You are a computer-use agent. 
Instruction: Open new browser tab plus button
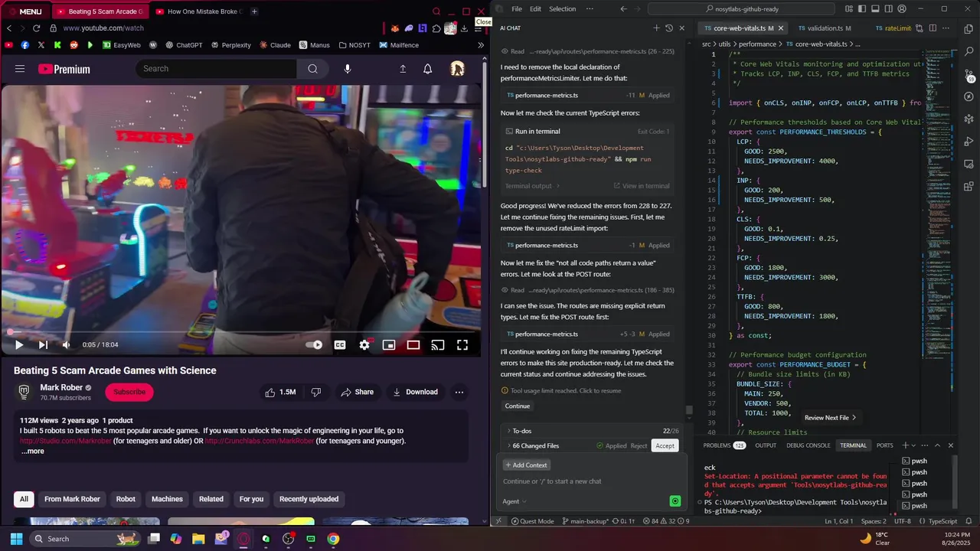(x=254, y=11)
